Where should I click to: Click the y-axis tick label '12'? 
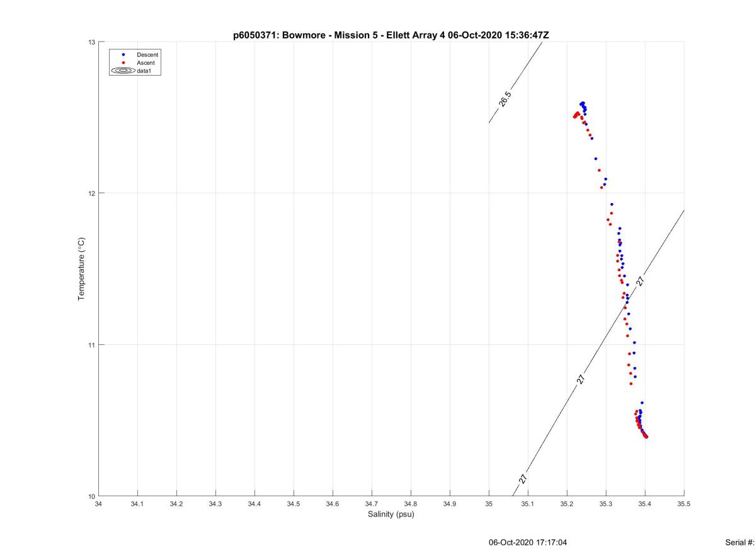pyautogui.click(x=91, y=193)
